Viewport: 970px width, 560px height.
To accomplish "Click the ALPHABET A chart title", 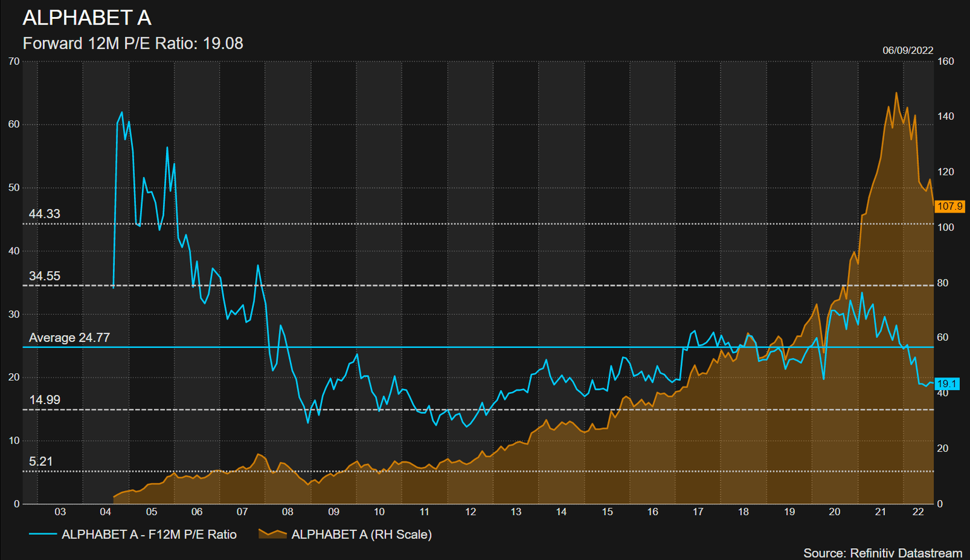I will [87, 18].
